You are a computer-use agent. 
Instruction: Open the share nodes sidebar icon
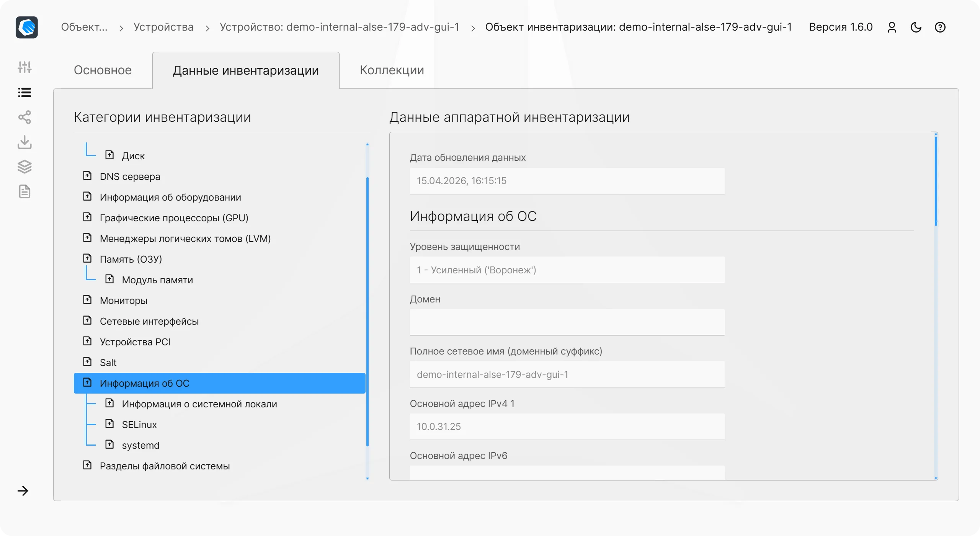pos(24,117)
